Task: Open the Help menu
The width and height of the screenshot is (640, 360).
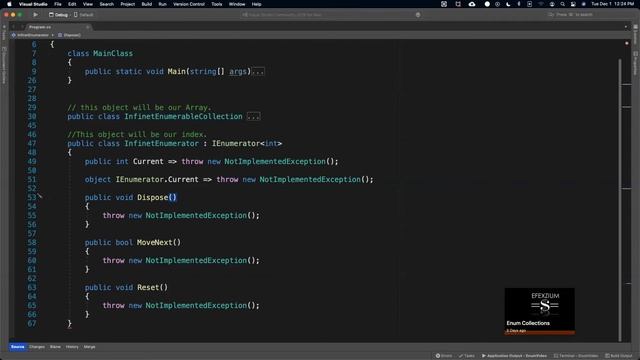Action: coord(256,4)
